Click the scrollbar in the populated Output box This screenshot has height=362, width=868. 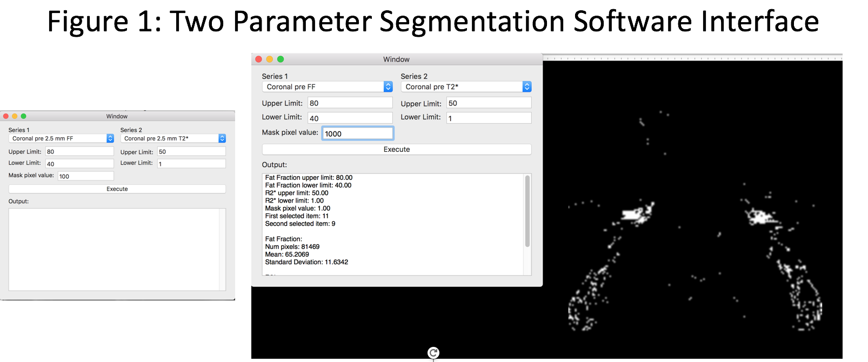(x=527, y=212)
